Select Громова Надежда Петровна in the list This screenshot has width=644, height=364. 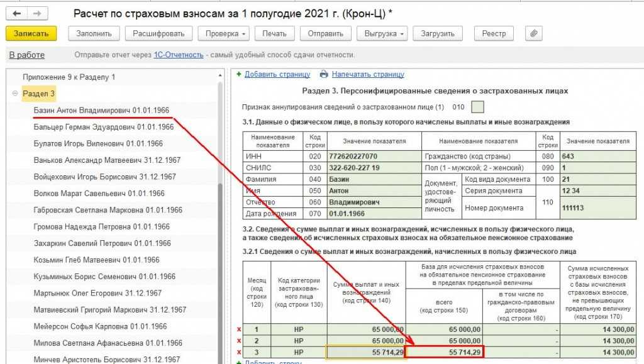click(x=102, y=226)
